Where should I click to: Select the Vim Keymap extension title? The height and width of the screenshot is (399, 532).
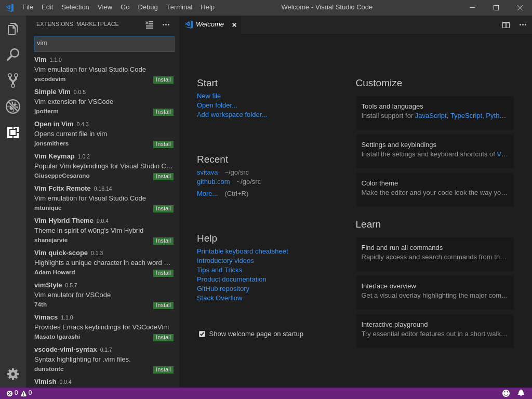(x=54, y=156)
